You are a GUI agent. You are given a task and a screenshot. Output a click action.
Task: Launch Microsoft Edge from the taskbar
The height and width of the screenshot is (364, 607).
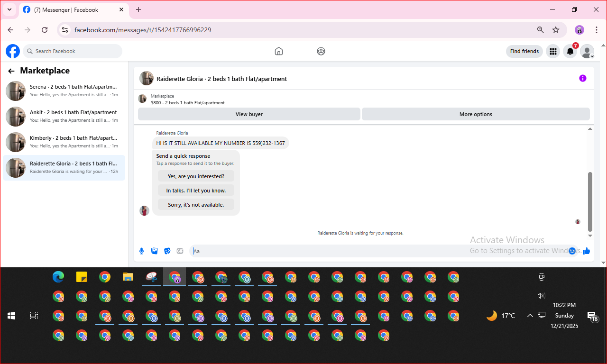(x=58, y=277)
